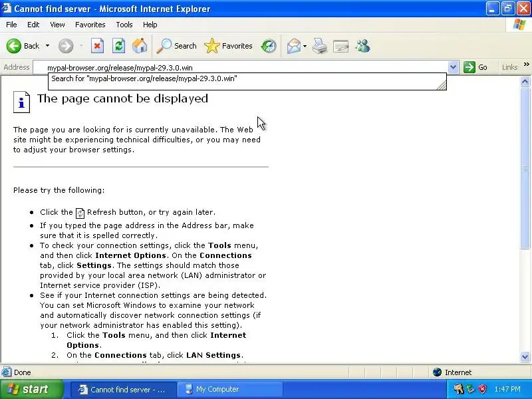
Task: Click the scrollbar down arrow
Action: coord(525,356)
